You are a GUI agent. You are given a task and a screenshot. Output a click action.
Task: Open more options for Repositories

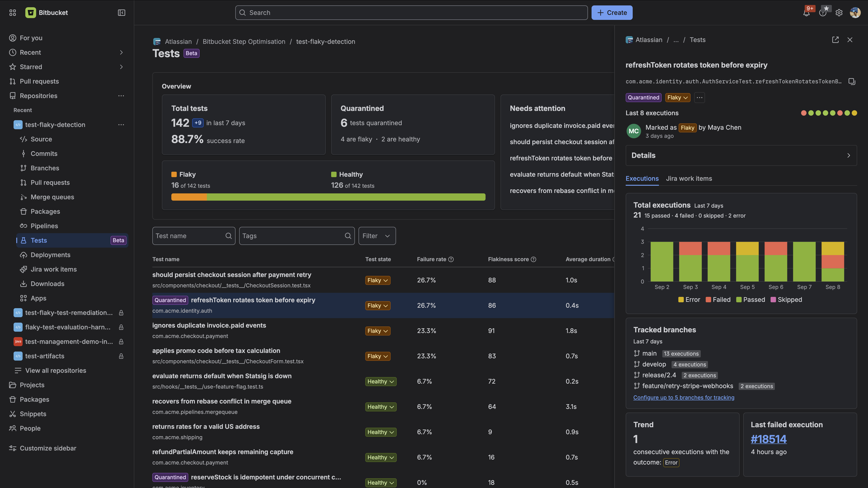click(x=121, y=96)
